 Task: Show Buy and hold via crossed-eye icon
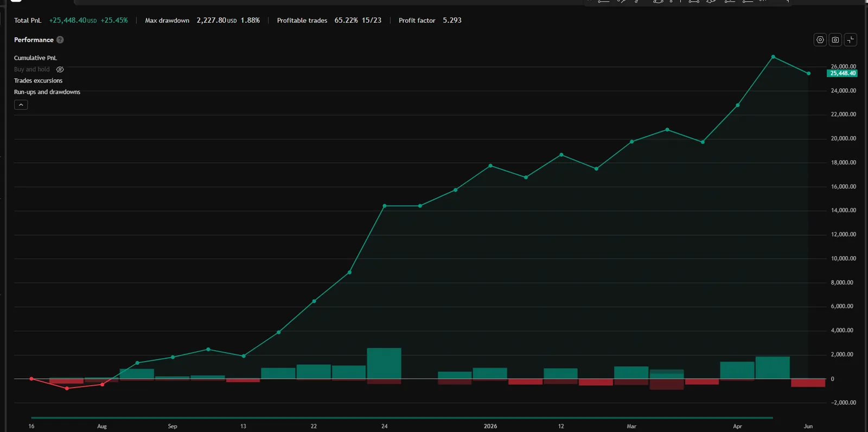click(60, 69)
